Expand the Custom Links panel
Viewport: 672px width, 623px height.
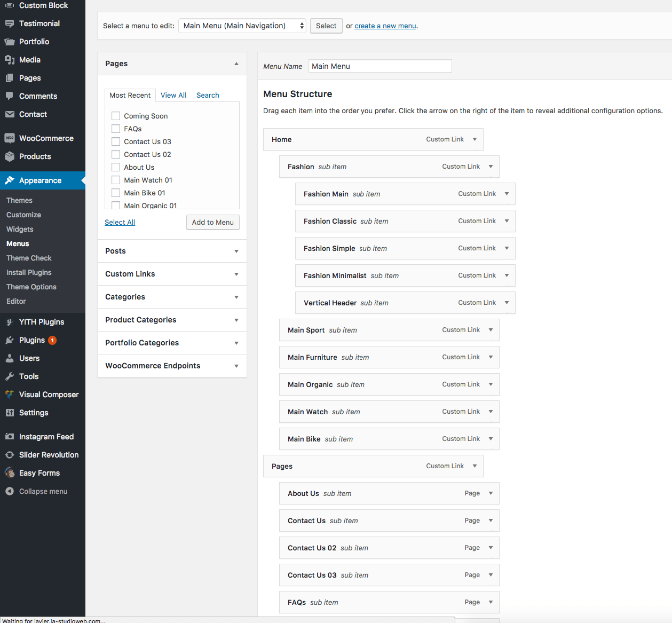point(236,274)
